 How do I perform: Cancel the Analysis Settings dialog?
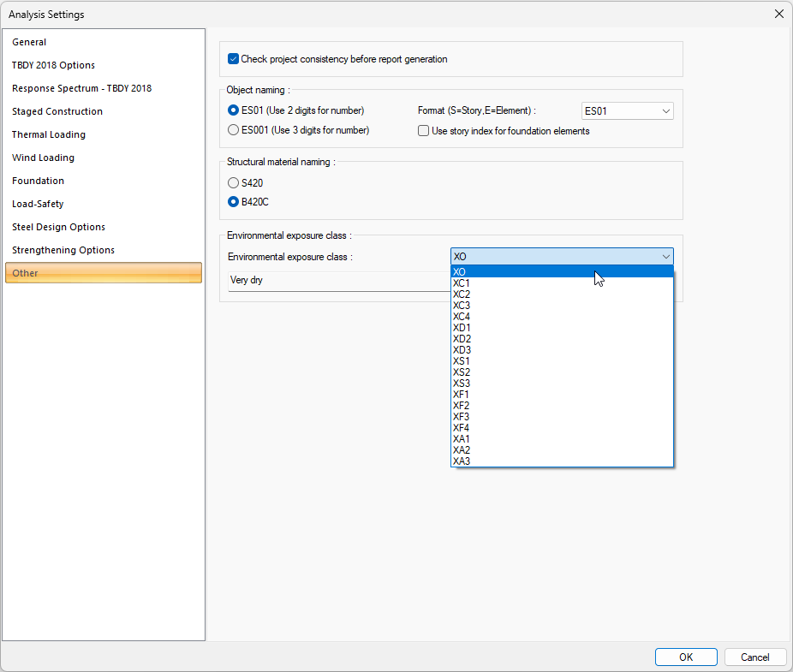coord(754,657)
